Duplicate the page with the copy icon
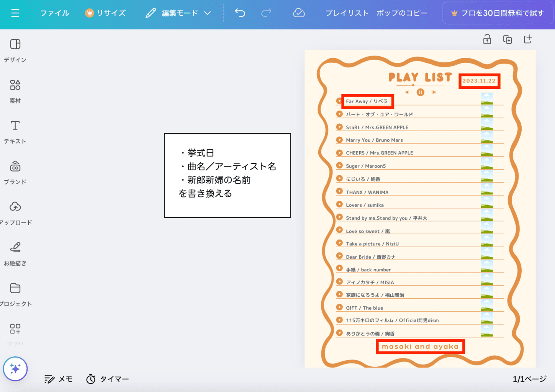555x392 pixels. click(507, 39)
